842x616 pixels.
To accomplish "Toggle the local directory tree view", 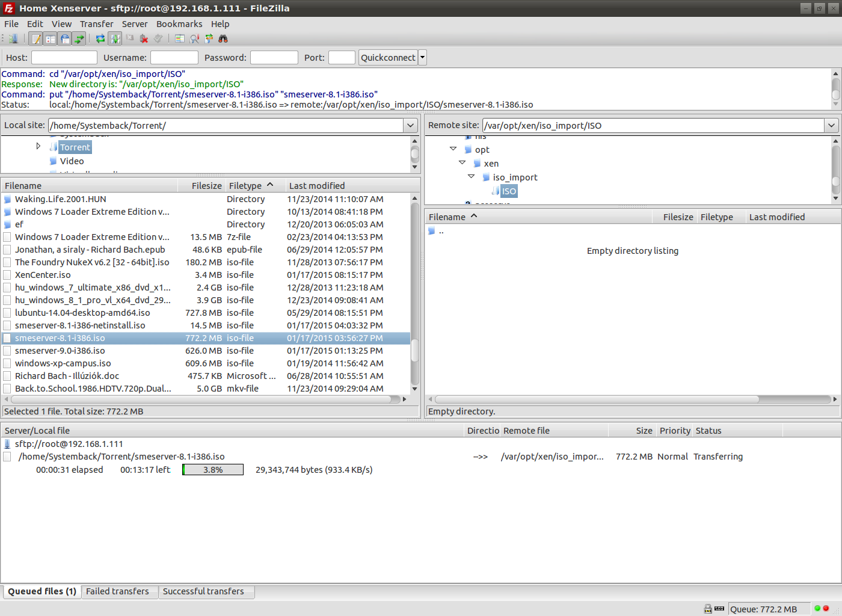I will coord(51,38).
